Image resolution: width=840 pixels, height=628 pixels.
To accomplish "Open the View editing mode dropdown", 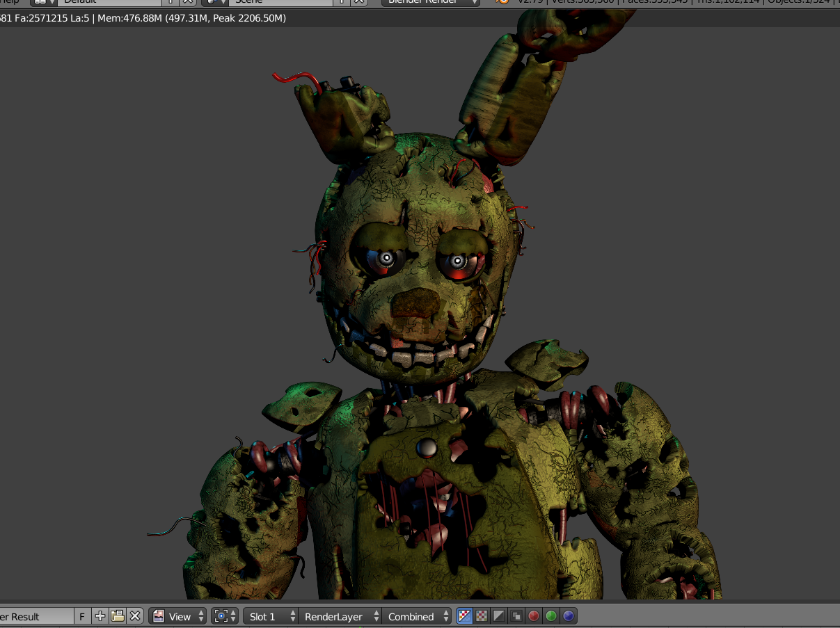I will point(179,616).
